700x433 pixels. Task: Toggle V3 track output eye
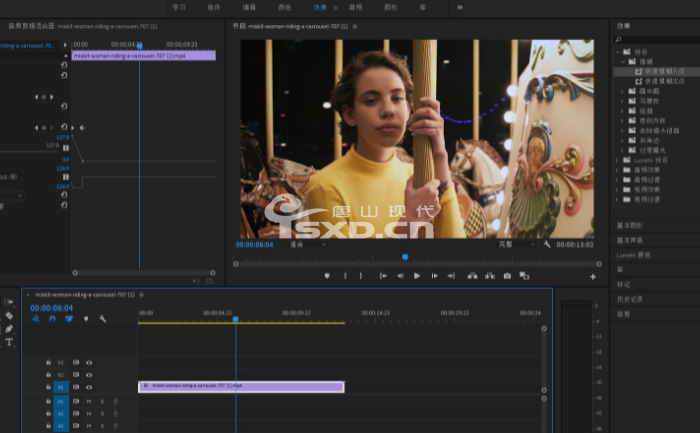coord(89,363)
